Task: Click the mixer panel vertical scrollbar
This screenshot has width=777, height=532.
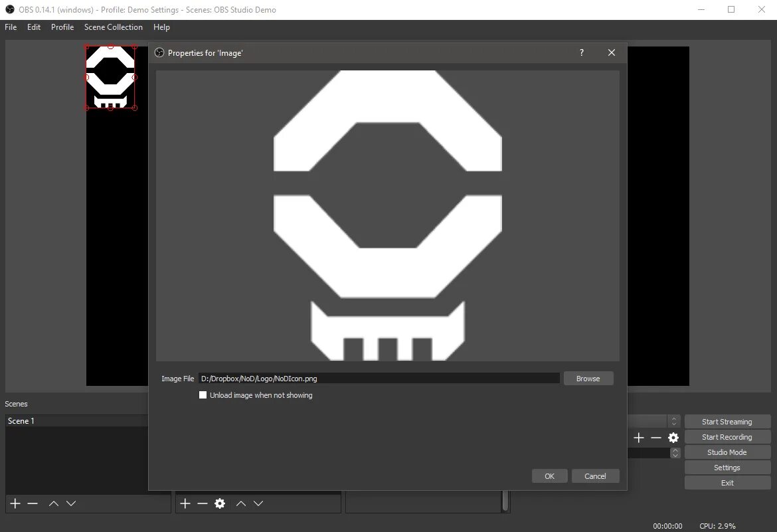Action: pyautogui.click(x=505, y=501)
